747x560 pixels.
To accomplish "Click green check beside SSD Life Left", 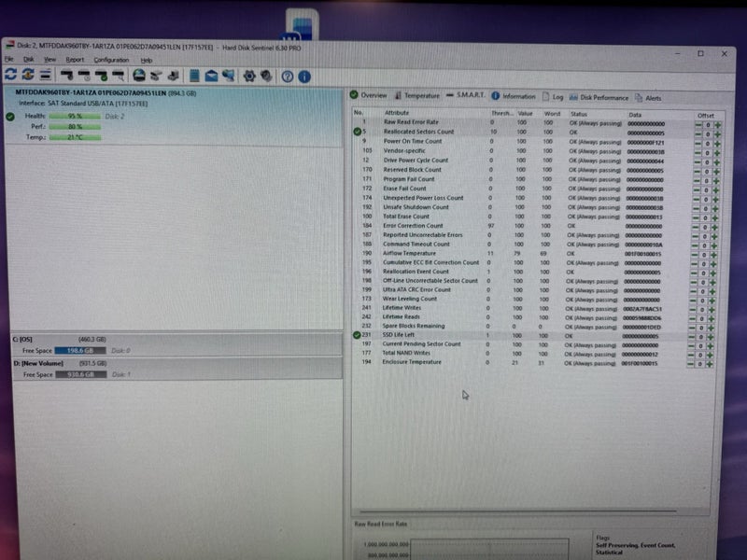I will click(357, 335).
